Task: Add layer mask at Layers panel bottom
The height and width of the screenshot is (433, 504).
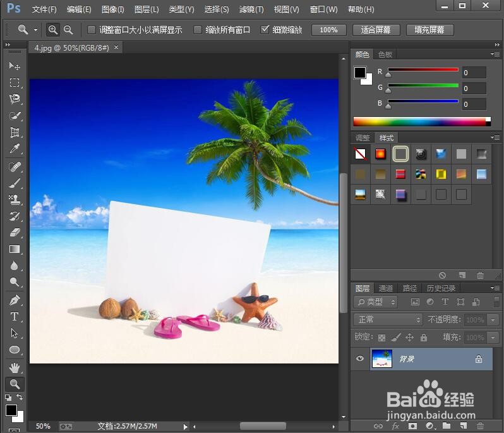Action: click(x=412, y=426)
